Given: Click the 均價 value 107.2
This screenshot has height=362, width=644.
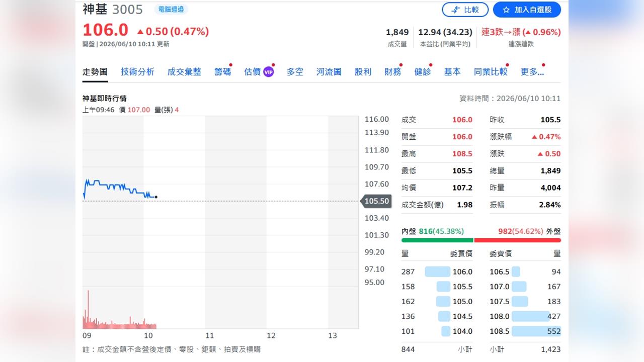Looking at the screenshot, I should (462, 188).
